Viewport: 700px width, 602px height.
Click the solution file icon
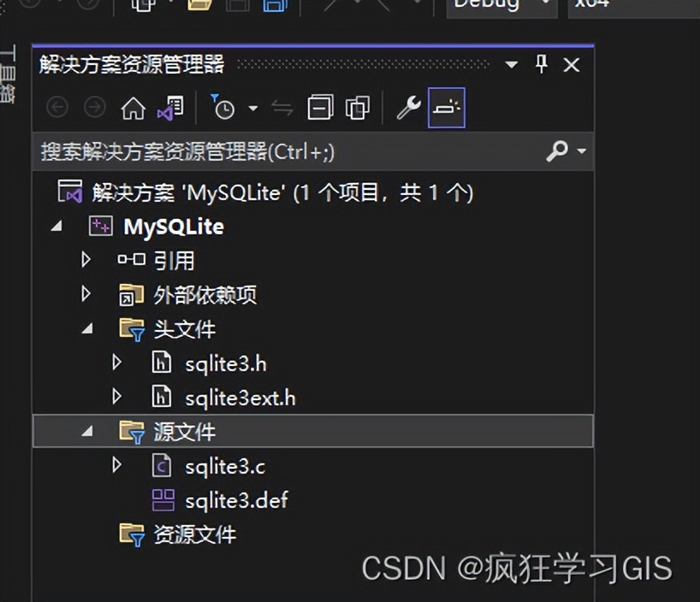click(x=70, y=191)
